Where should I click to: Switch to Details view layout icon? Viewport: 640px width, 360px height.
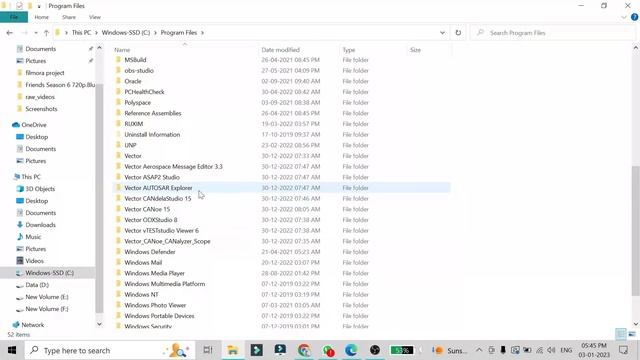click(x=620, y=334)
